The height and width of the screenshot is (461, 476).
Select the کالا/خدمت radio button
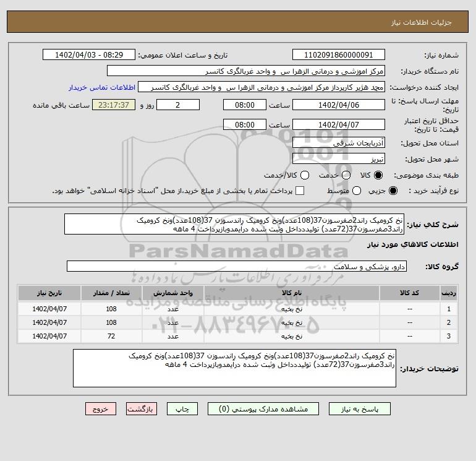click(x=305, y=175)
